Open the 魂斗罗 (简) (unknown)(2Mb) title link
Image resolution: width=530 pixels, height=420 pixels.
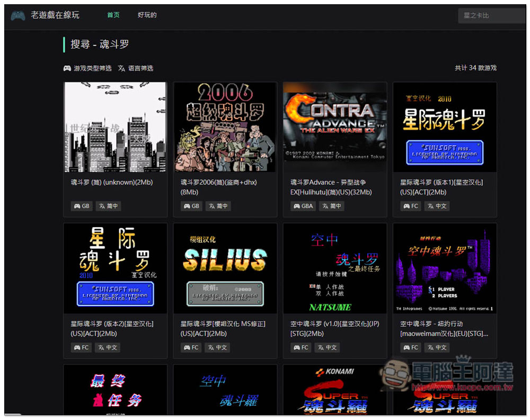(x=112, y=183)
